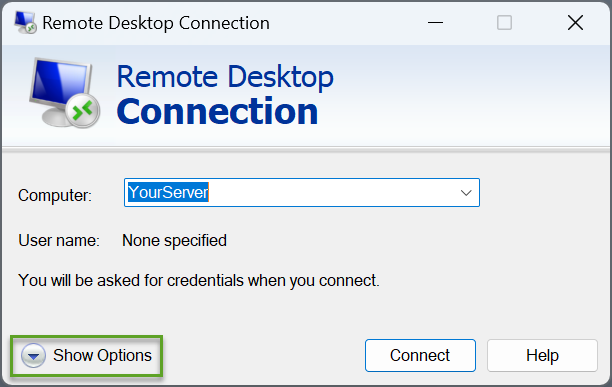Close the Remote Desktop Connection window

pos(575,23)
